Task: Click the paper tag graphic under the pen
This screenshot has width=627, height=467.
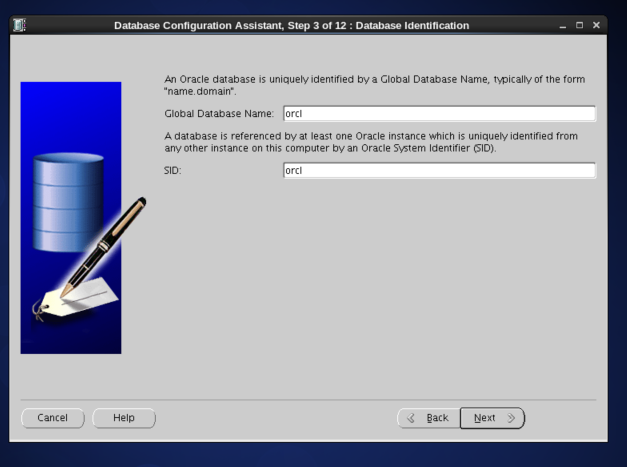Action: (x=80, y=297)
